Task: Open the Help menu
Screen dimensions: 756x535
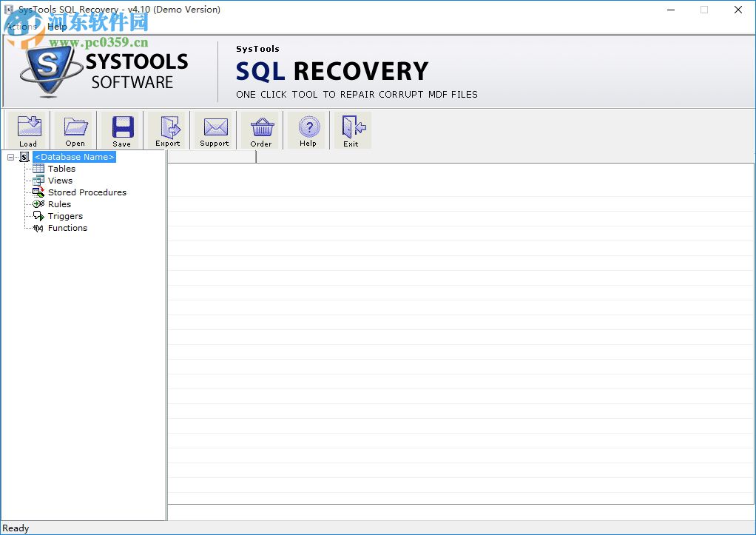Action: (57, 26)
